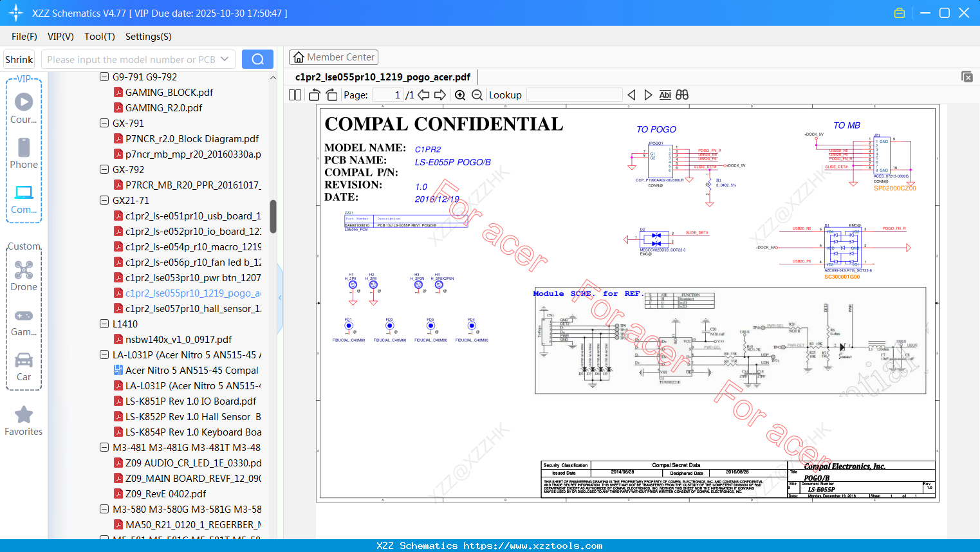The image size is (980, 552).
Task: Select the Phone category icon
Action: [24, 153]
